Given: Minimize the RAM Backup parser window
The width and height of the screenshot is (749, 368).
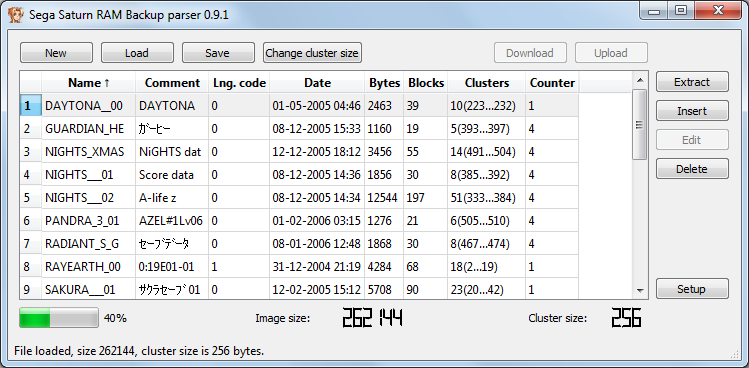Looking at the screenshot, I should click(x=653, y=11).
